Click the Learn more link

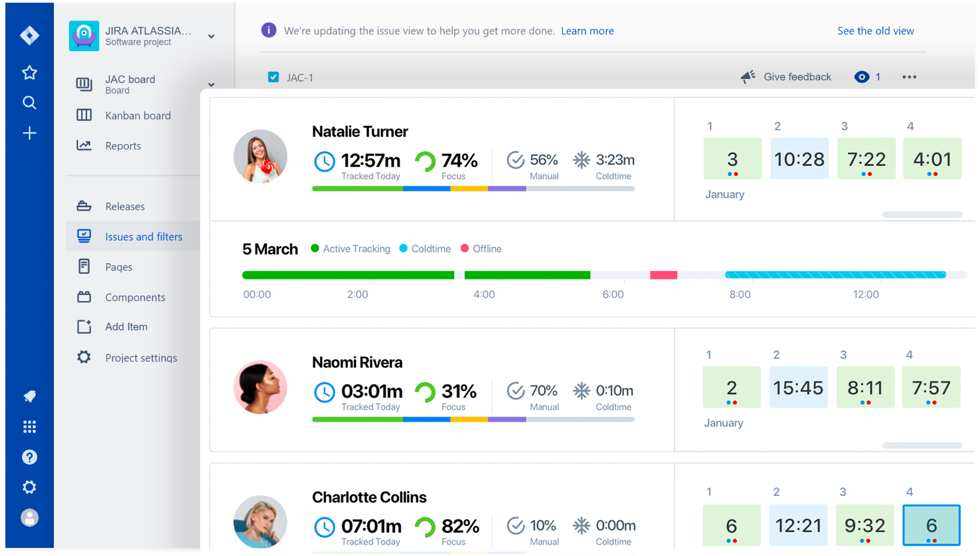tap(587, 31)
